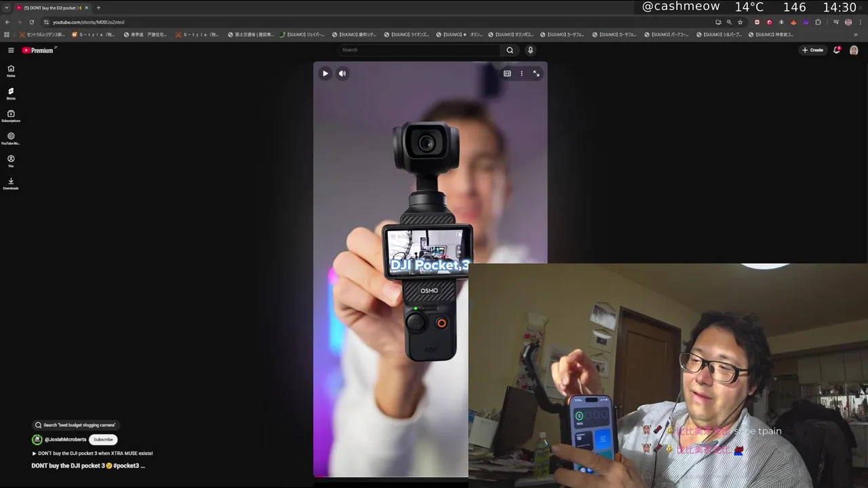This screenshot has height=488, width=868.
Task: Open related video "DON'T buy the DJI pocket 3 when XTRA MUSE exists"
Action: tap(92, 453)
